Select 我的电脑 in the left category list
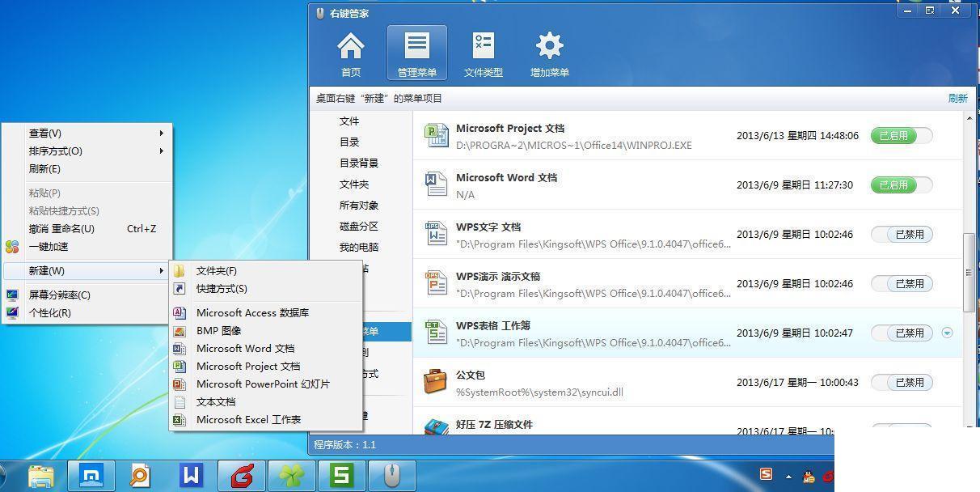Viewport: 980px width, 492px height. click(359, 248)
